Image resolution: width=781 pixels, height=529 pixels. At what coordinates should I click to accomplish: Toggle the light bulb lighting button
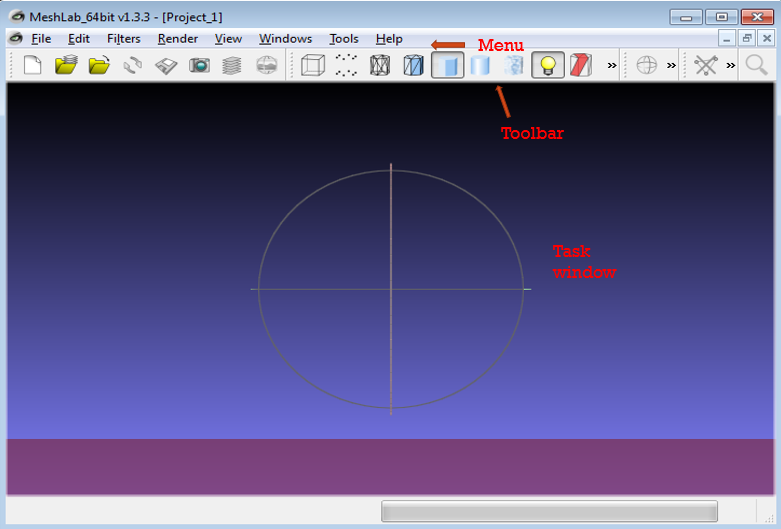[547, 66]
